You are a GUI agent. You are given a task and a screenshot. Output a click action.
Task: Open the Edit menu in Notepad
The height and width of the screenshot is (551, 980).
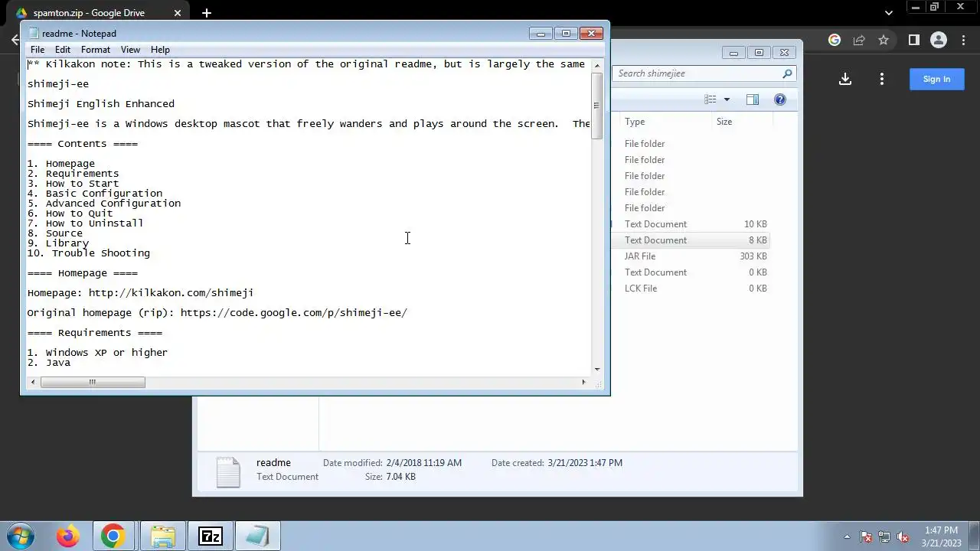click(63, 50)
